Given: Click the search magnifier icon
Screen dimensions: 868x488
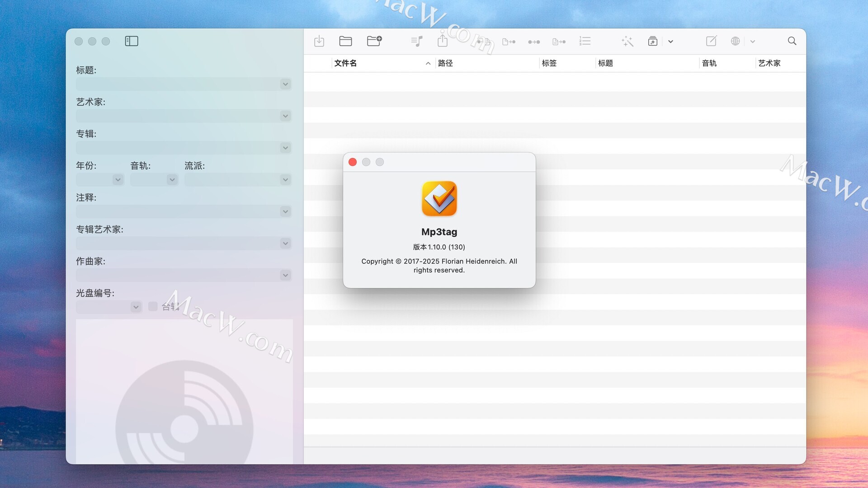Looking at the screenshot, I should 792,41.
